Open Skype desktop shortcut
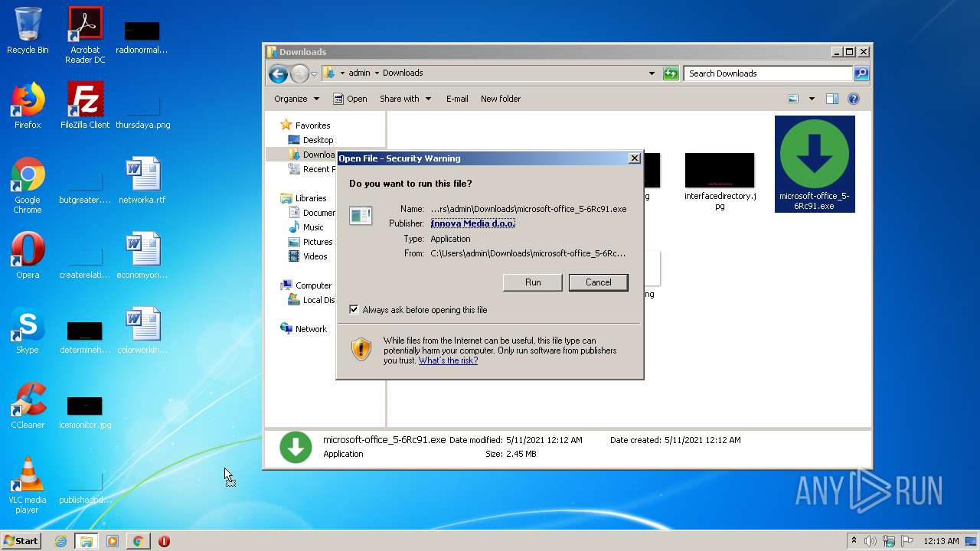 point(28,331)
